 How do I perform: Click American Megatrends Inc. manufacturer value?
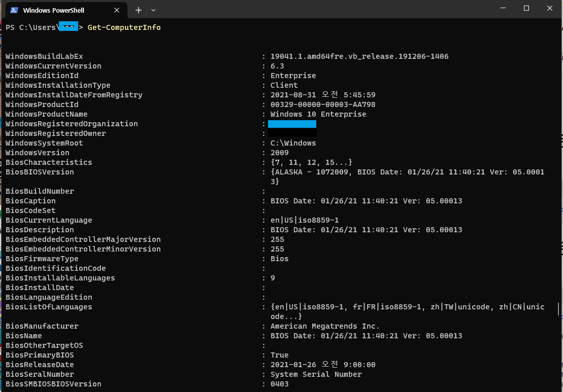(x=325, y=327)
